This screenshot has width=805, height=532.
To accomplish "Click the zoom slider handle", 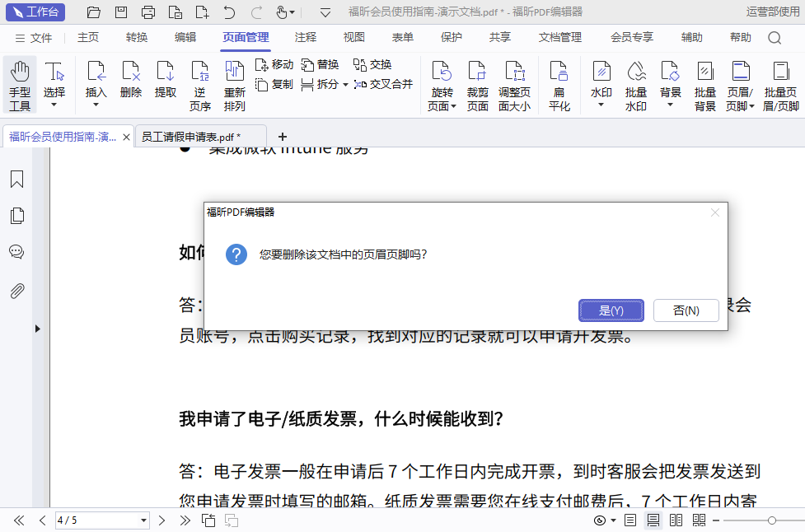I will (771, 520).
